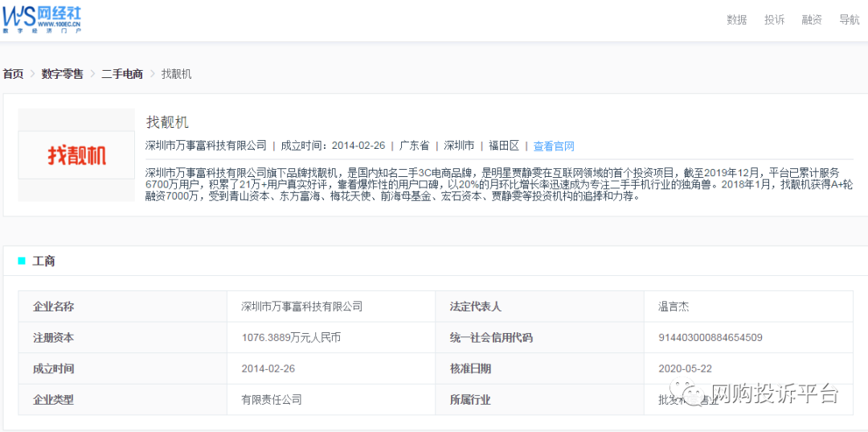Viewport: 868px width, 432px height.
Task: Click 深圳市万事富科技有限公司 in the table
Action: [x=302, y=307]
